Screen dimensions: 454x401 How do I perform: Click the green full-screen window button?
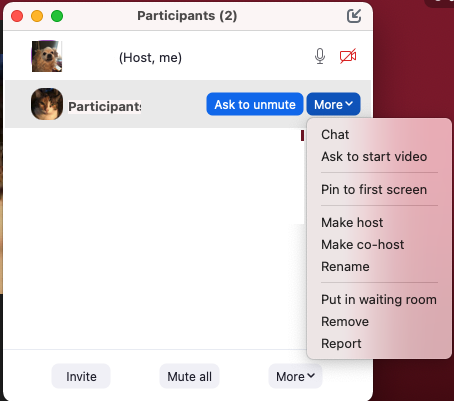click(57, 16)
